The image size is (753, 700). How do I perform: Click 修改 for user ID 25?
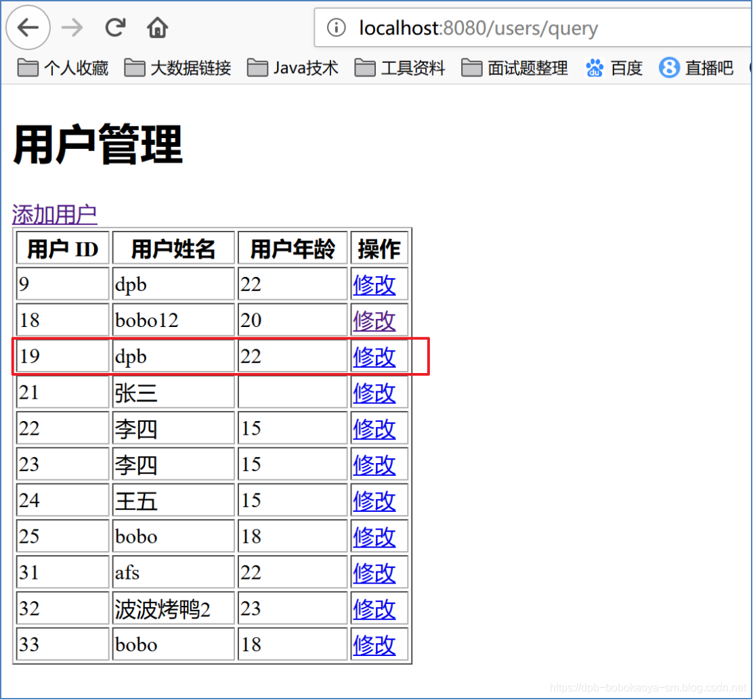click(374, 537)
